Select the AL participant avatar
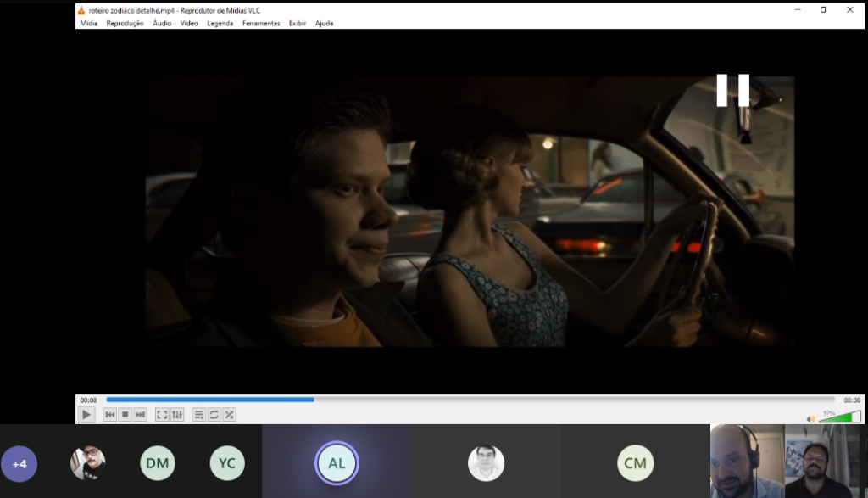This screenshot has height=498, width=868. [x=337, y=463]
